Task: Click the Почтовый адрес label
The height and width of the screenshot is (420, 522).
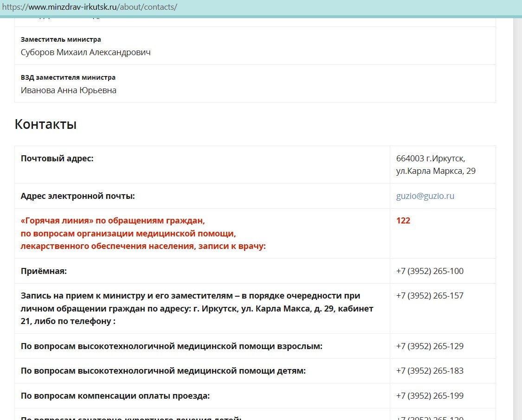Action: tap(57, 158)
